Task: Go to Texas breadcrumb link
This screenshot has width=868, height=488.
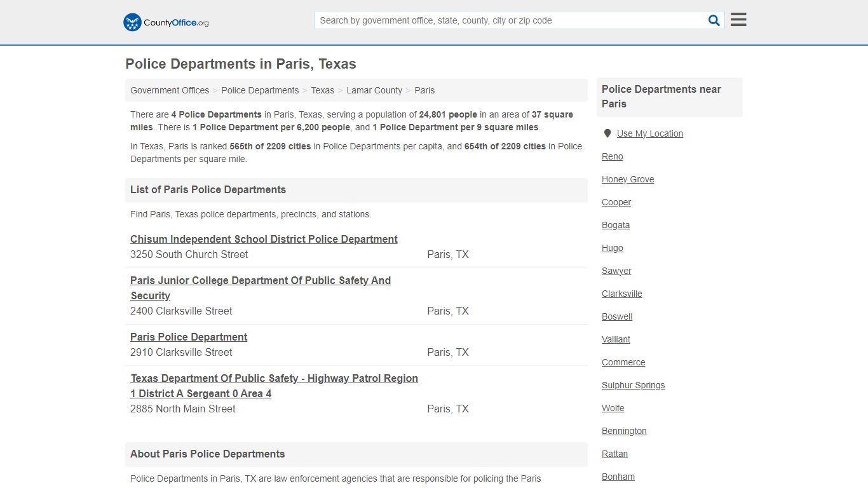Action: pyautogui.click(x=323, y=90)
